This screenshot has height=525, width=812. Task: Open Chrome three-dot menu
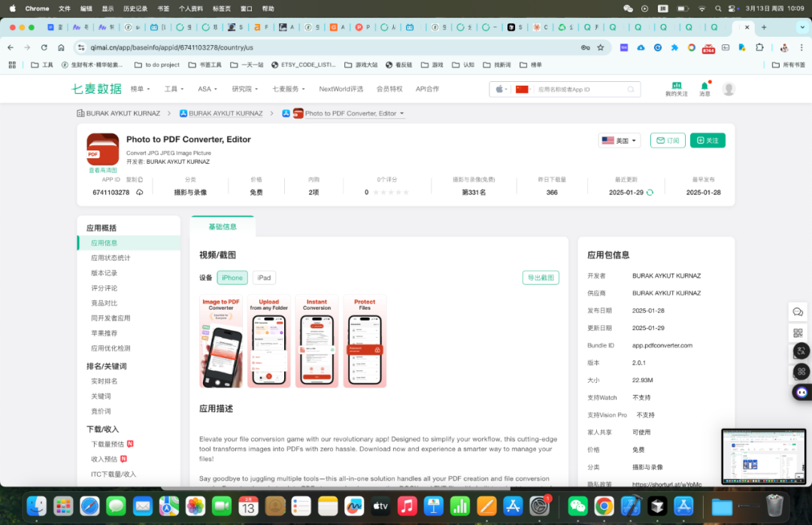coord(801,47)
